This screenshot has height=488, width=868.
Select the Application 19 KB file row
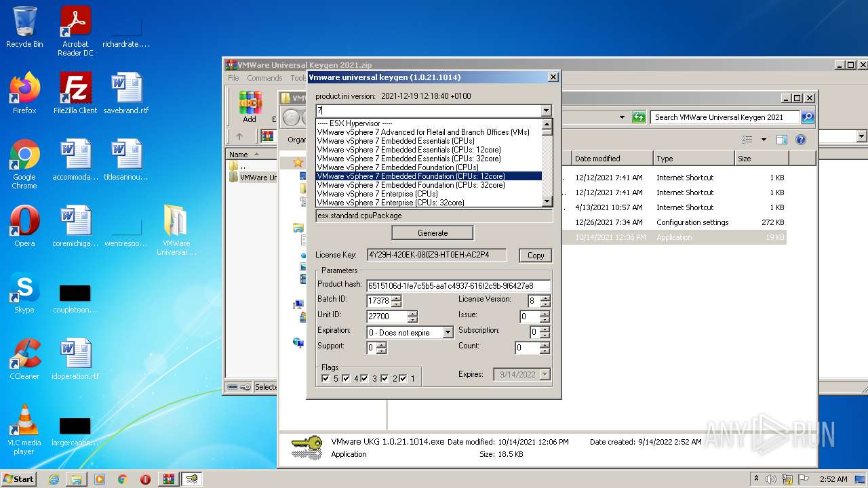(x=679, y=237)
